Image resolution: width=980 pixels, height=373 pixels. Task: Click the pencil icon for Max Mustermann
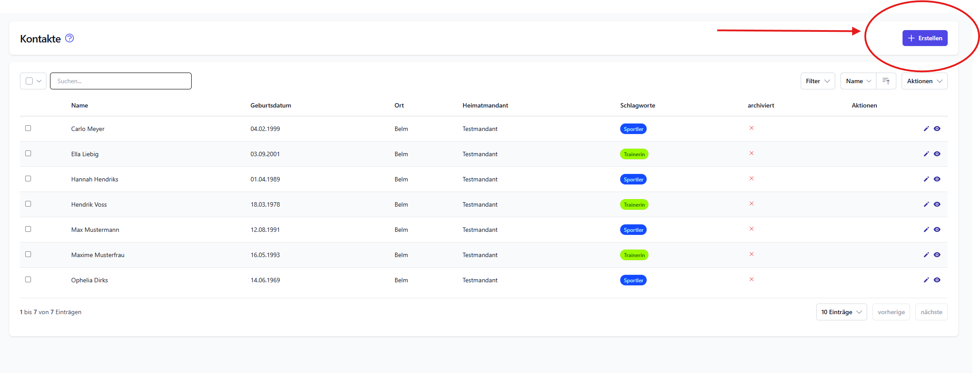tap(926, 230)
